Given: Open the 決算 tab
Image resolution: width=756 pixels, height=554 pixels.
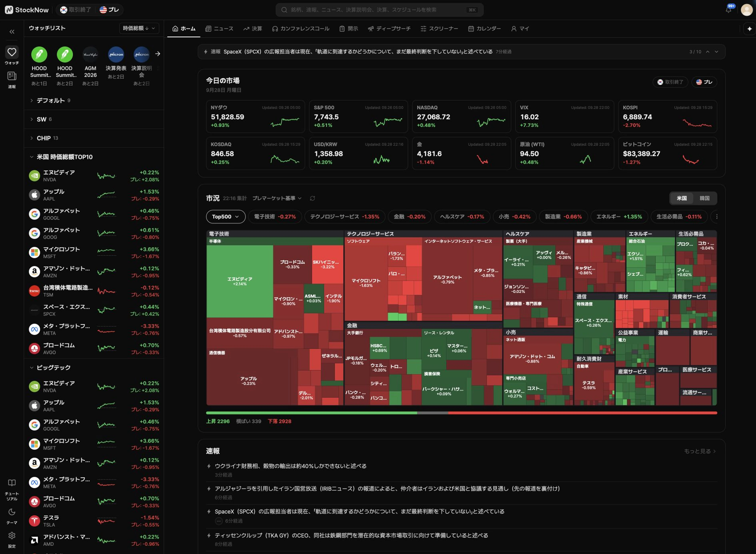Looking at the screenshot, I should coord(253,29).
